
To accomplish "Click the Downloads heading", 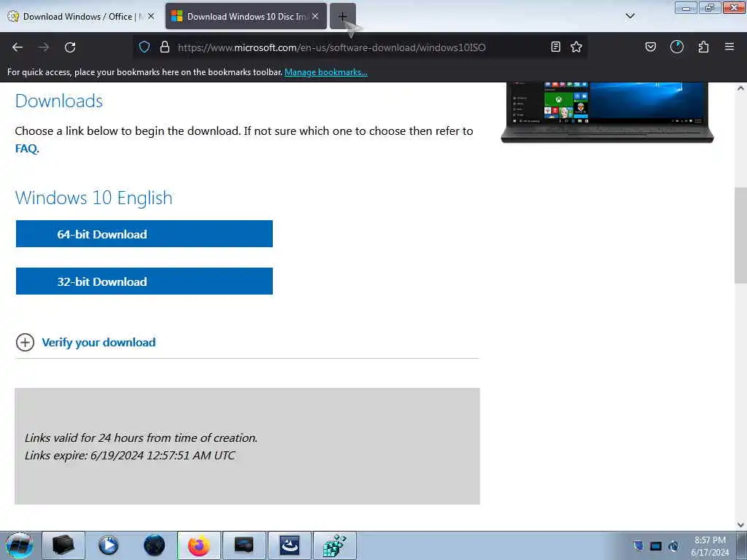I will point(59,101).
